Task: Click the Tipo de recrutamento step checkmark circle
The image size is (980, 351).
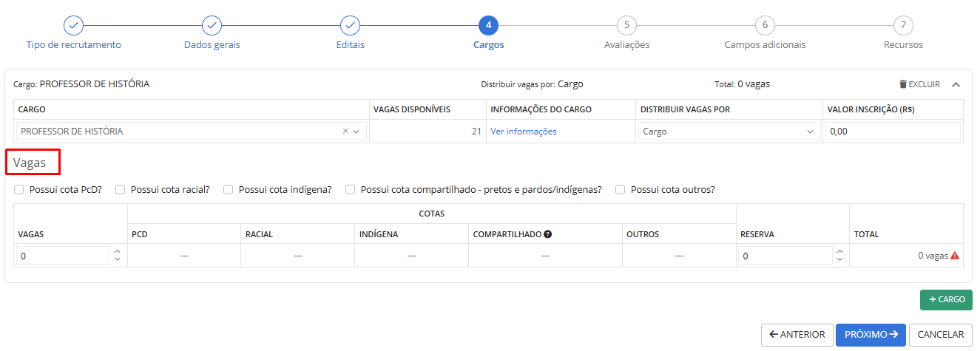Action: click(73, 25)
